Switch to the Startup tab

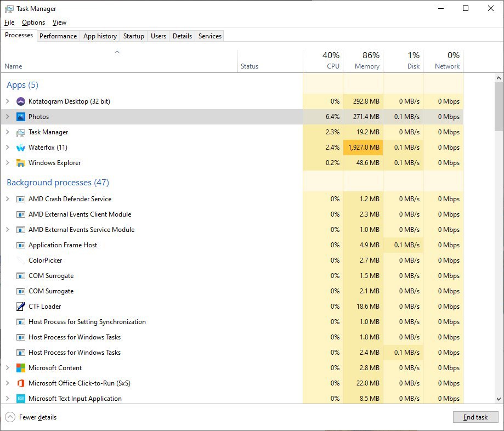(x=134, y=36)
